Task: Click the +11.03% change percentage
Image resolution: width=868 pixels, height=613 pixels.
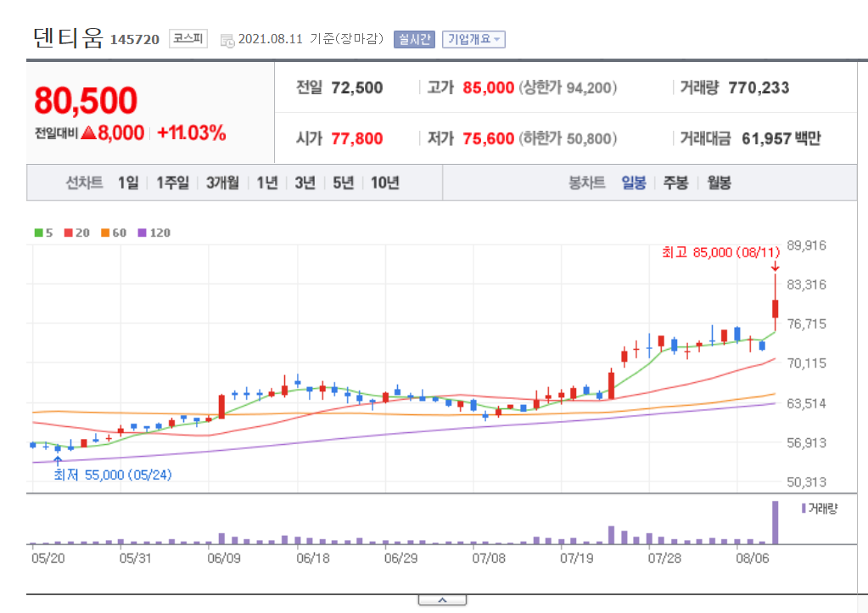Action: (x=192, y=133)
